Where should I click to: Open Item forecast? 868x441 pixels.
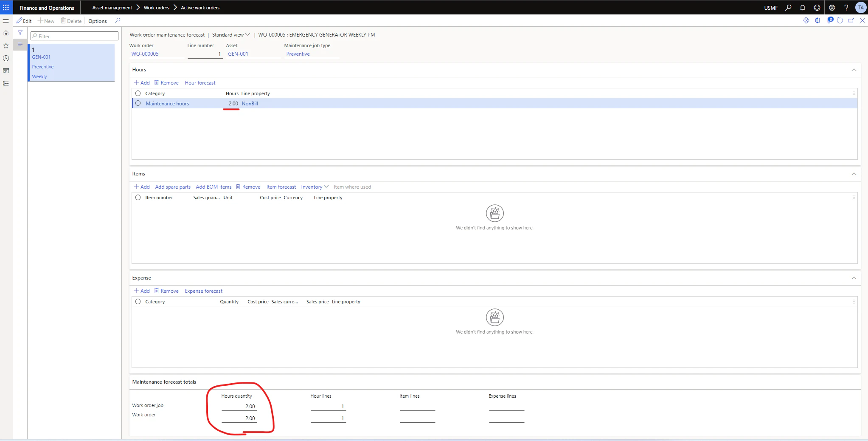[281, 187]
